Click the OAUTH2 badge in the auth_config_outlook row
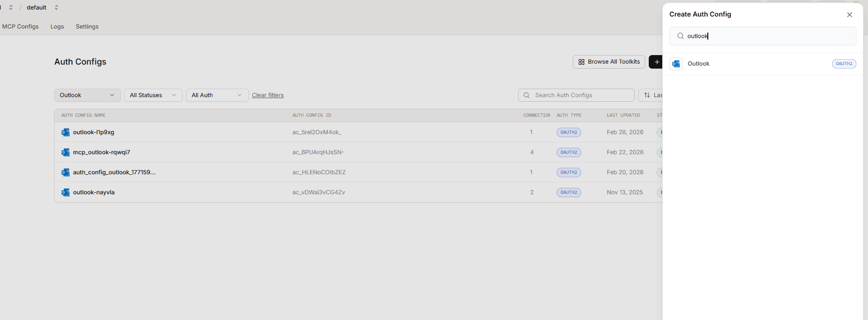The width and height of the screenshot is (868, 320). (x=569, y=172)
